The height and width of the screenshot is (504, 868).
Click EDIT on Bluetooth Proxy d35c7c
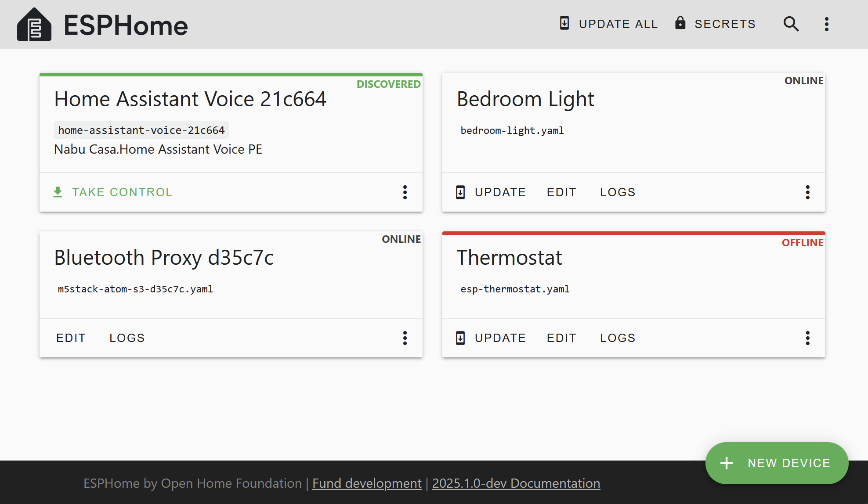pos(72,337)
